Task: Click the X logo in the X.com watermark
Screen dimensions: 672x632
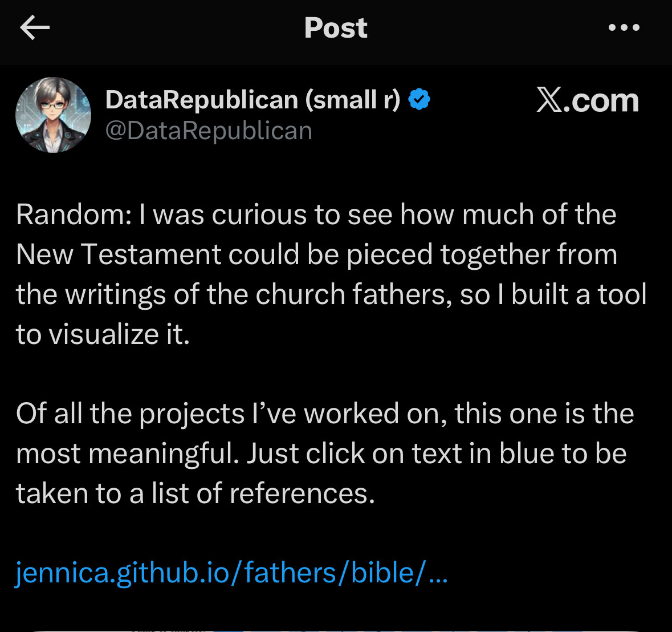Action: pos(549,101)
